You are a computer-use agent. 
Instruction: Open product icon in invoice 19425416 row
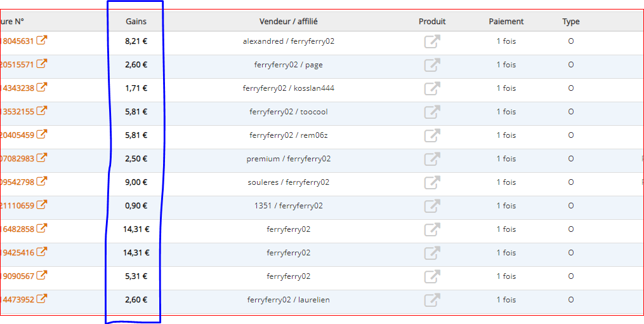432,252
